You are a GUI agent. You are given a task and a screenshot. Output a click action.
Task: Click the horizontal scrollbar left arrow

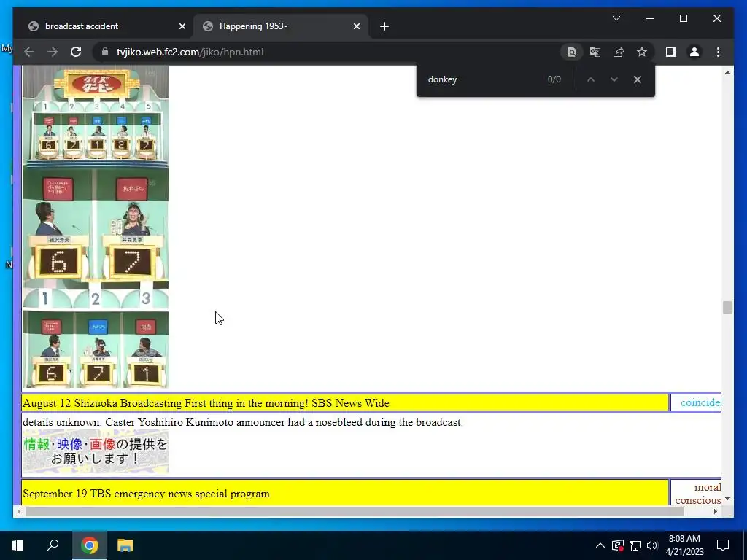[19, 511]
